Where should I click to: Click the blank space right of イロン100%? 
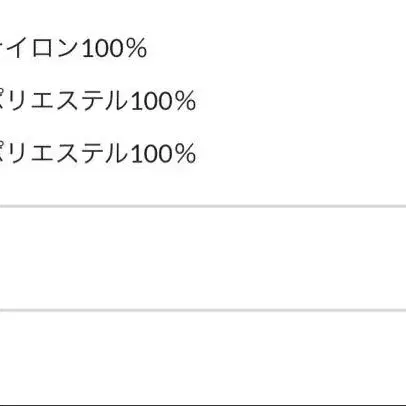coord(277,48)
